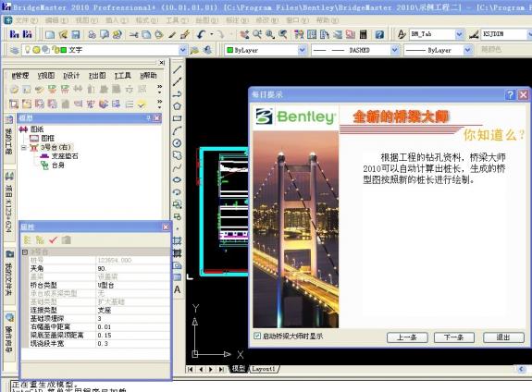This screenshot has height=392, width=532.
Task: Click the Bentley logo in tip dialog
Action: 295,116
